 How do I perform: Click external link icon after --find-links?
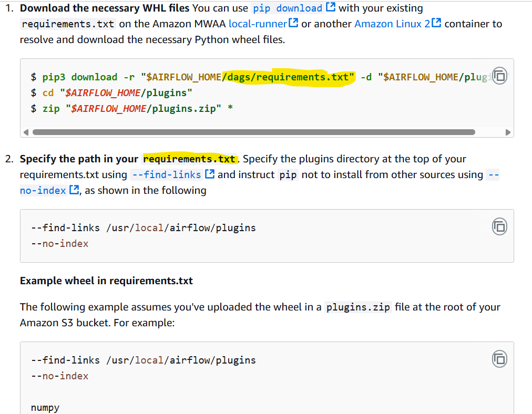210,173
